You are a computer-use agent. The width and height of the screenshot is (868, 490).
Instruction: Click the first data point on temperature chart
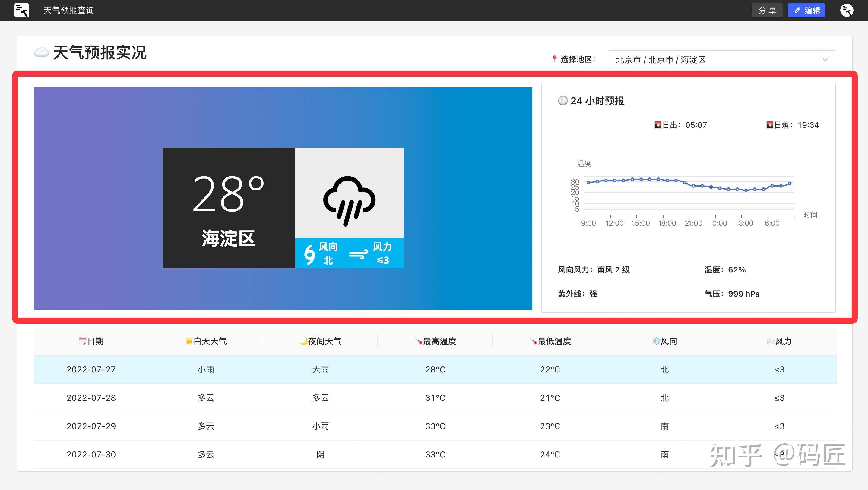pos(589,183)
